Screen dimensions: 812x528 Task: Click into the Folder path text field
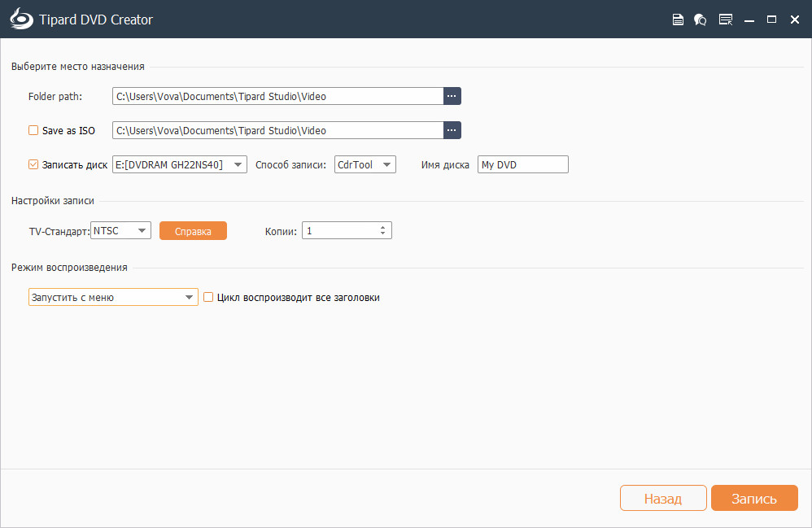click(278, 96)
